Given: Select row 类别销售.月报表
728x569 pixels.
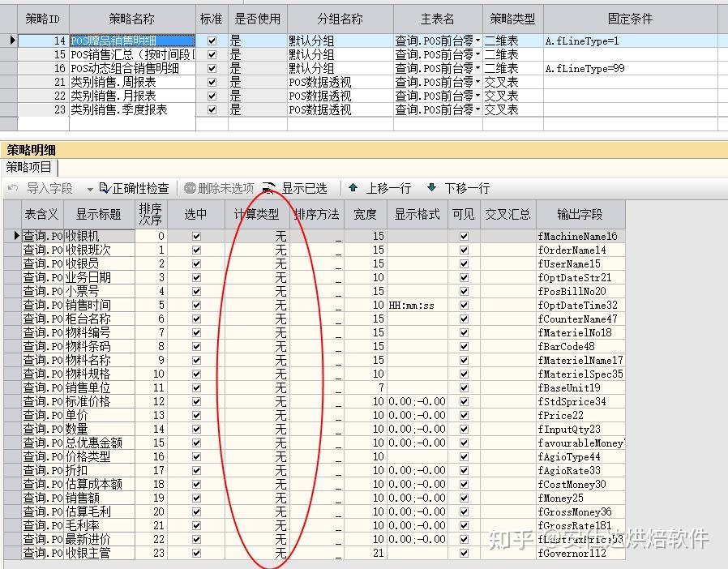Looking at the screenshot, I should point(132,96).
